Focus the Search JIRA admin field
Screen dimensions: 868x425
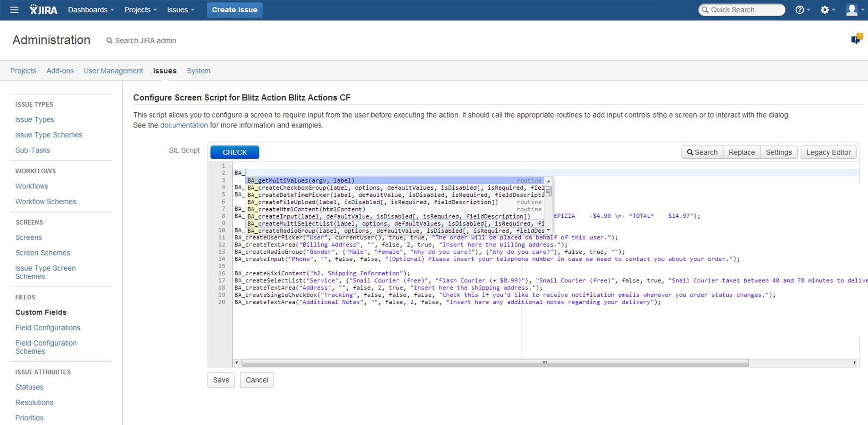point(145,41)
